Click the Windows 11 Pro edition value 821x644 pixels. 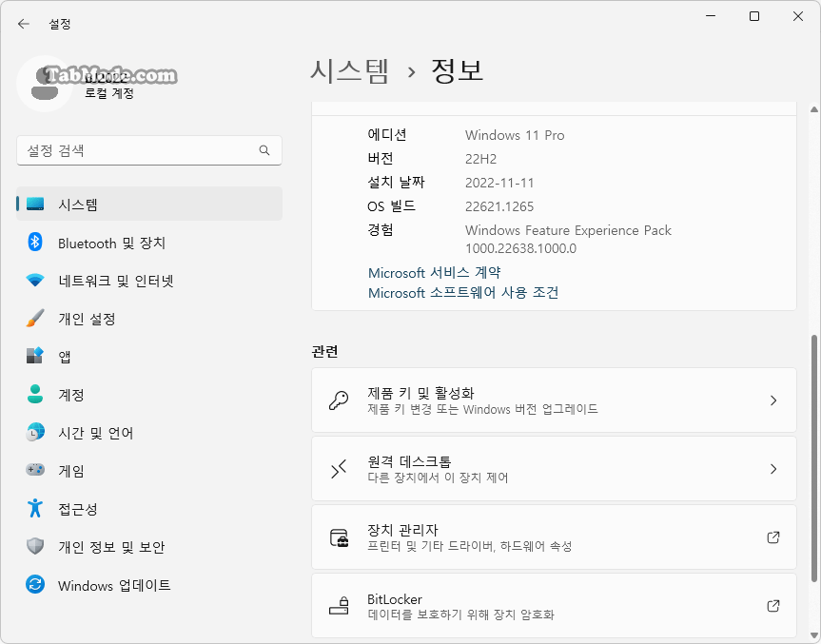click(x=515, y=135)
